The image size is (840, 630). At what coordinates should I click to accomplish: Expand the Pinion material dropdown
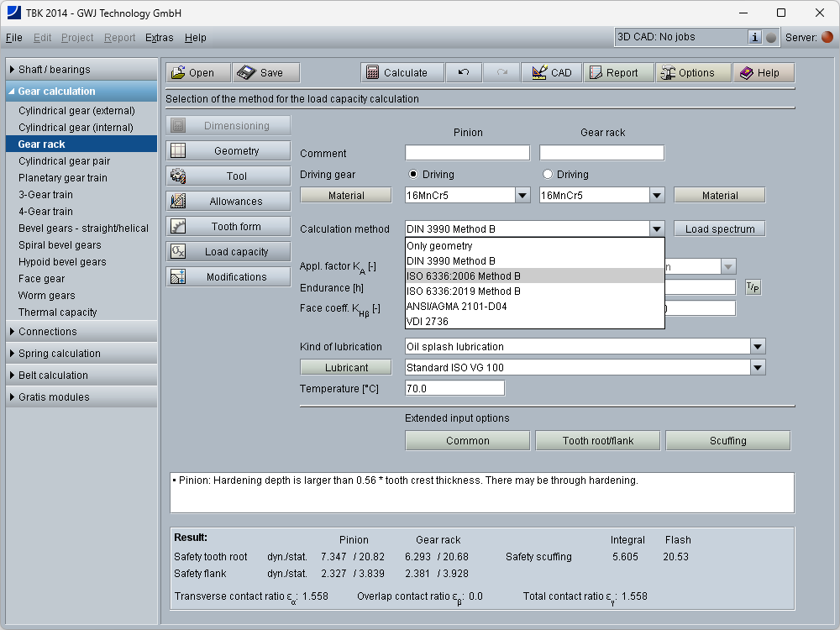522,196
